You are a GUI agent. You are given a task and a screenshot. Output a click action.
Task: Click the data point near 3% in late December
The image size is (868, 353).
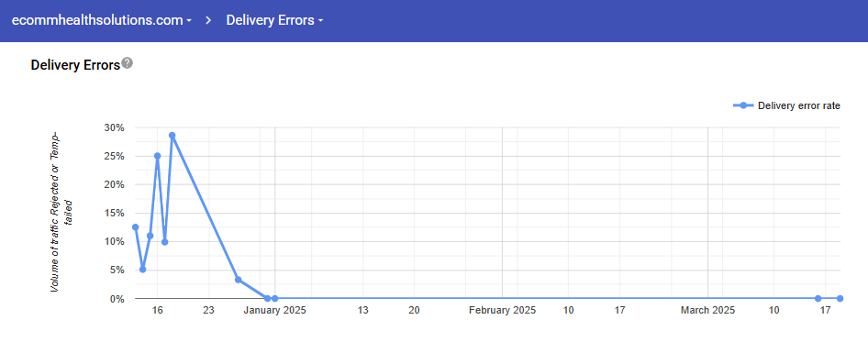238,280
